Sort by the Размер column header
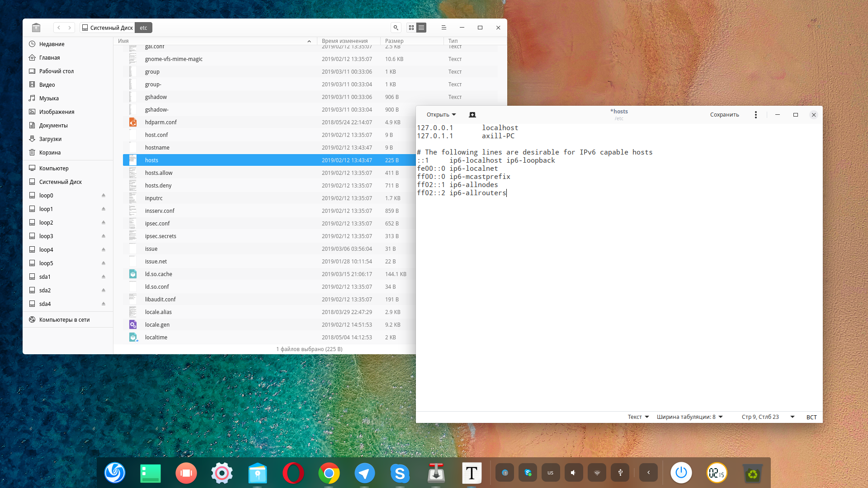This screenshot has height=488, width=868. tap(394, 41)
